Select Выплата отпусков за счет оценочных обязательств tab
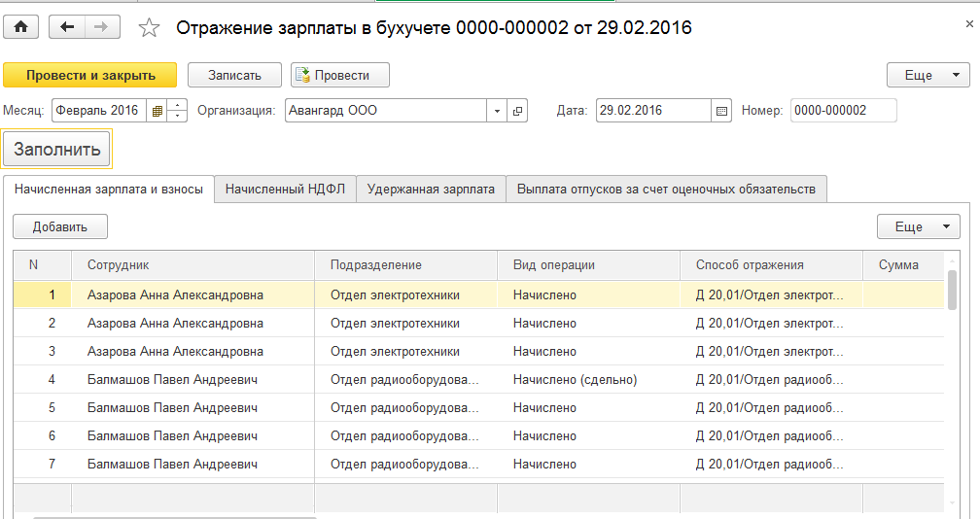980x519 pixels. 666,189
